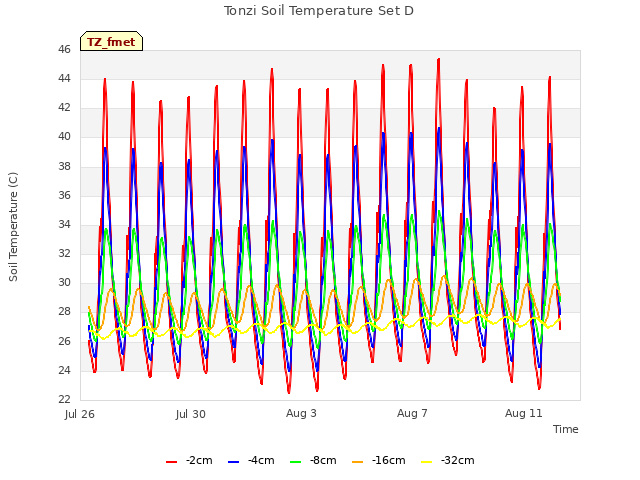The height and width of the screenshot is (480, 640).
Task: Select the -32cm legend label
Action: [x=458, y=461]
